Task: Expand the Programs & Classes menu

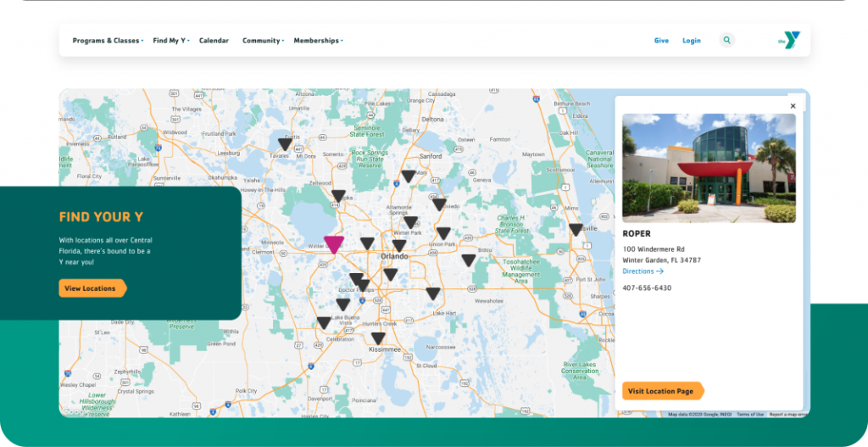Action: coord(108,41)
